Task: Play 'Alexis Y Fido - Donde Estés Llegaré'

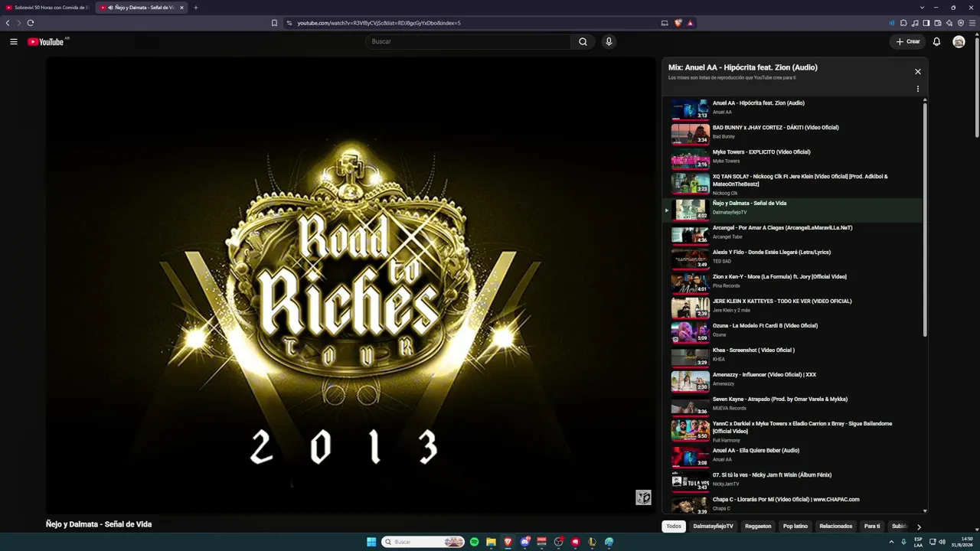Action: (792, 258)
